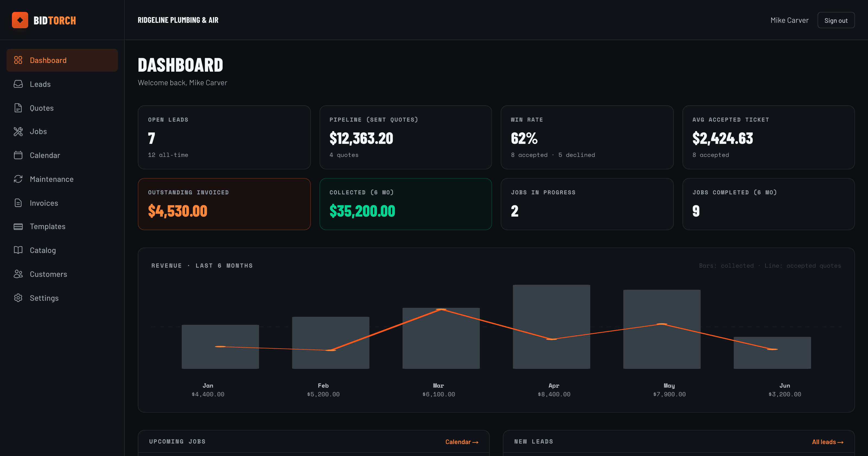Viewport: 868px width, 456px height.
Task: Click the January revenue bar
Action: click(220, 347)
